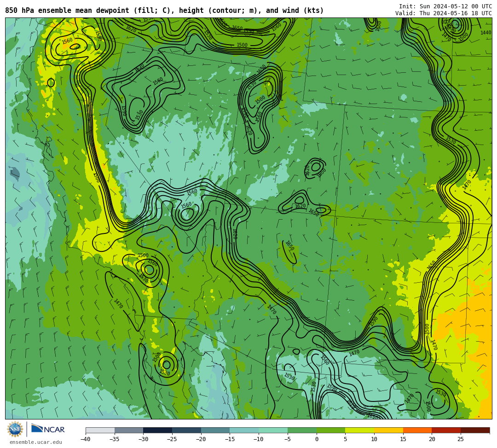Image resolution: width=497 pixels, height=448 pixels.
Task: Click the 0 colorbar tick label
Action: (x=317, y=439)
